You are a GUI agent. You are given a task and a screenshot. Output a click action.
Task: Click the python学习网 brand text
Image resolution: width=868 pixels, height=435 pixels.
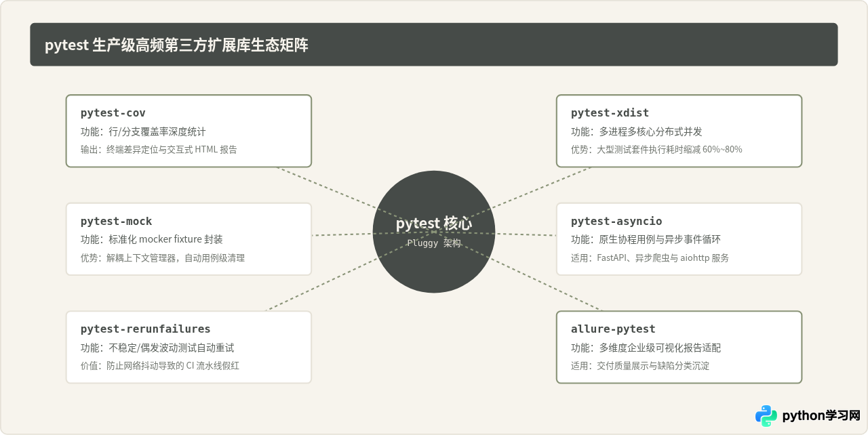click(821, 415)
